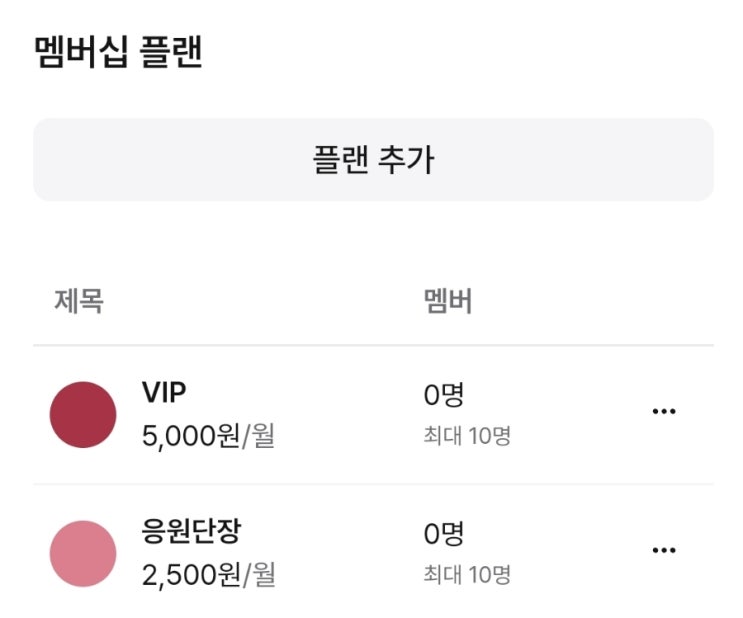The image size is (743, 618).
Task: Click the 멤버 column header
Action: (447, 301)
